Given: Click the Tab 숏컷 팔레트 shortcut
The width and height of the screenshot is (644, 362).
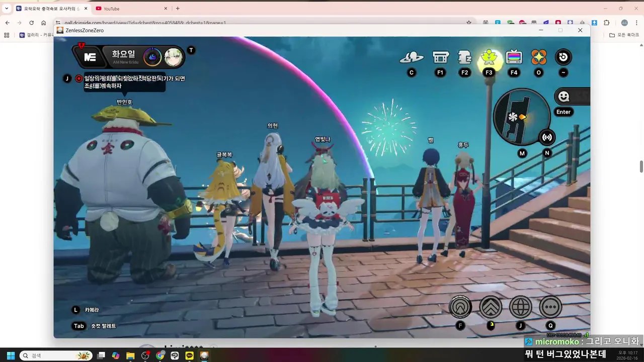Looking at the screenshot, I should tap(95, 326).
